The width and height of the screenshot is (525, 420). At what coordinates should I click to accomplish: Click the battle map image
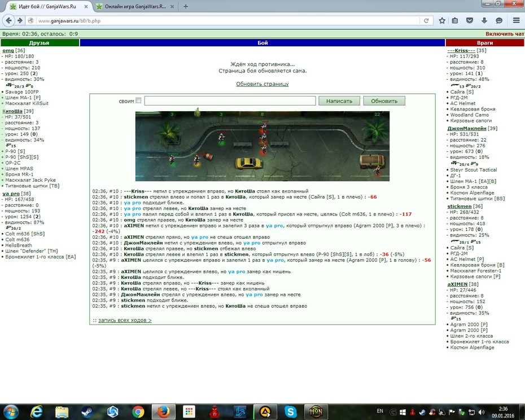click(262, 146)
